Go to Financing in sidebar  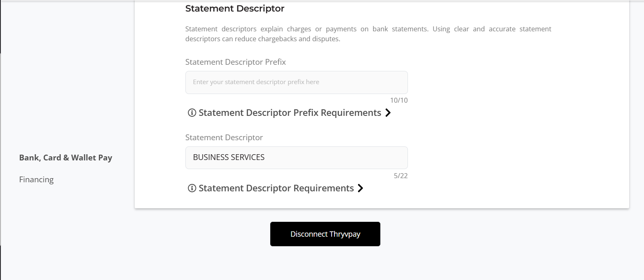click(x=36, y=179)
